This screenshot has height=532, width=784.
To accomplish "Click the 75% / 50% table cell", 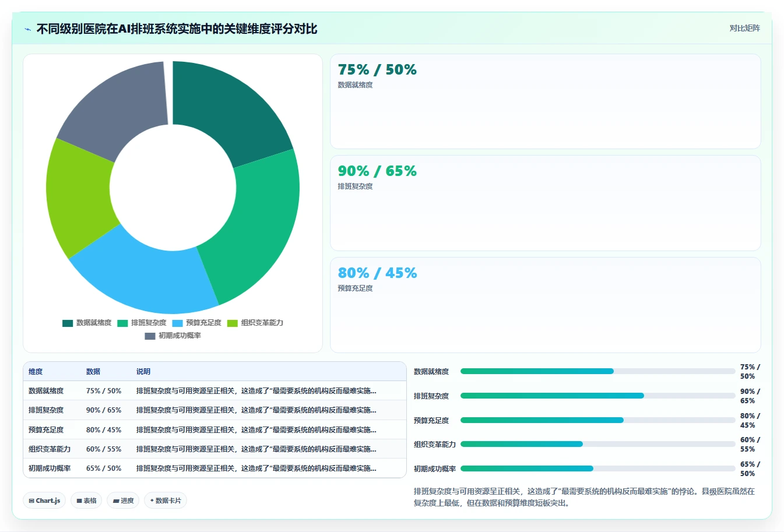I will pyautogui.click(x=104, y=391).
